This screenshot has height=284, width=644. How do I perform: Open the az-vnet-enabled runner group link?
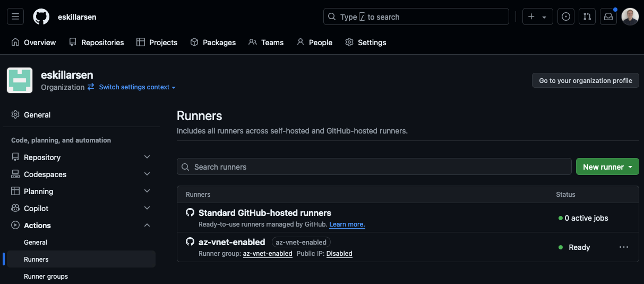(x=268, y=254)
